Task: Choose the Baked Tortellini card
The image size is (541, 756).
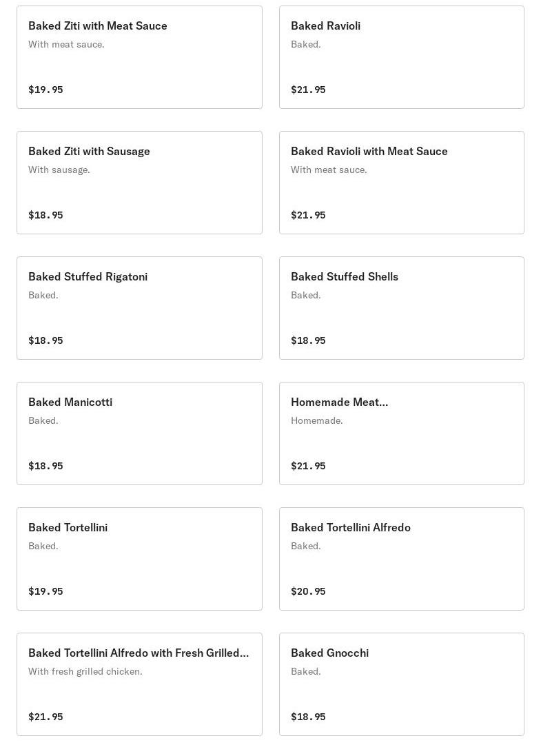Action: (x=139, y=559)
